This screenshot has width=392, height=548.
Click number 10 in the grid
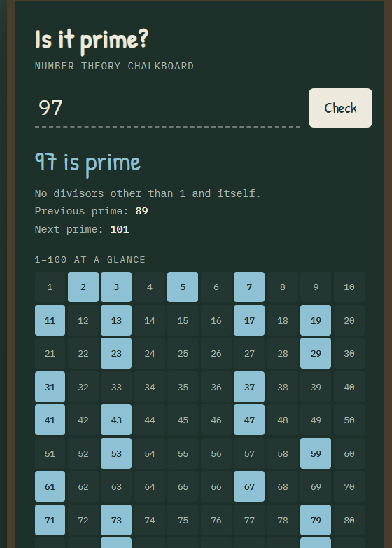(349, 287)
